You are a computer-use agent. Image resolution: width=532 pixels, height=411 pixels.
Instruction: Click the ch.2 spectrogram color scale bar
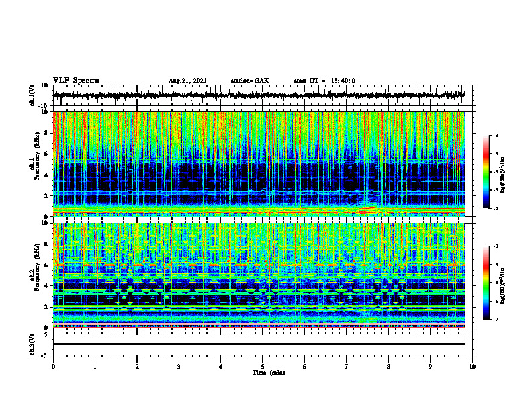486,283
